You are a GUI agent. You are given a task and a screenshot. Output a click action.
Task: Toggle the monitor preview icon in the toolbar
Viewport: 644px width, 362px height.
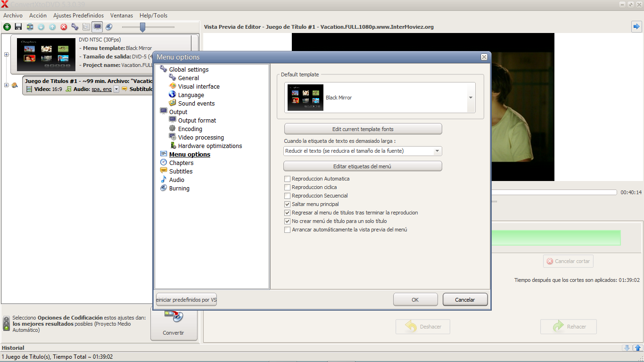(98, 27)
